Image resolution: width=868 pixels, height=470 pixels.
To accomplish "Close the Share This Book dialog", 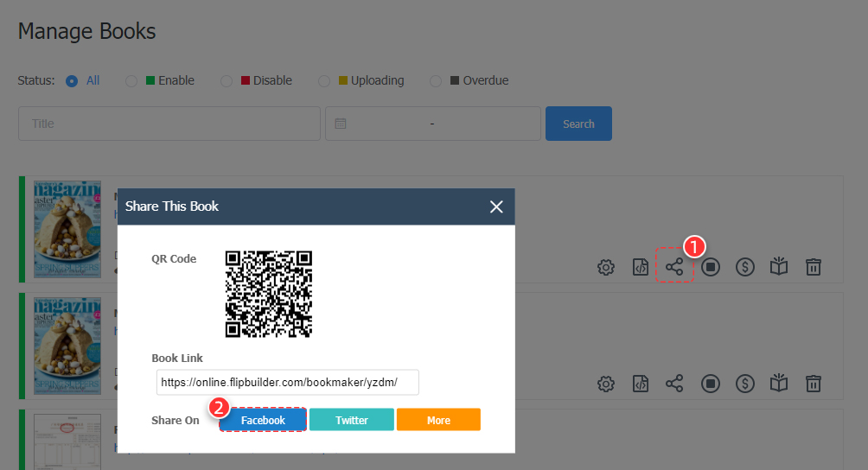I will pyautogui.click(x=496, y=206).
